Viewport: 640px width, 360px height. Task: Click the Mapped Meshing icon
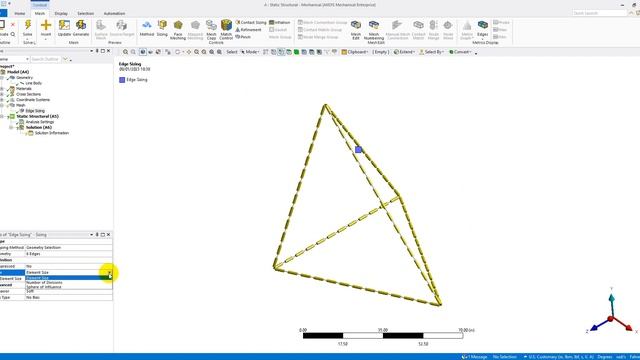point(195,25)
